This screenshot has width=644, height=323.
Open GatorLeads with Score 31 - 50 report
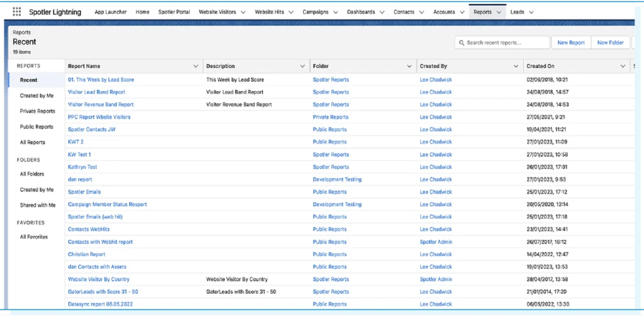coord(103,292)
